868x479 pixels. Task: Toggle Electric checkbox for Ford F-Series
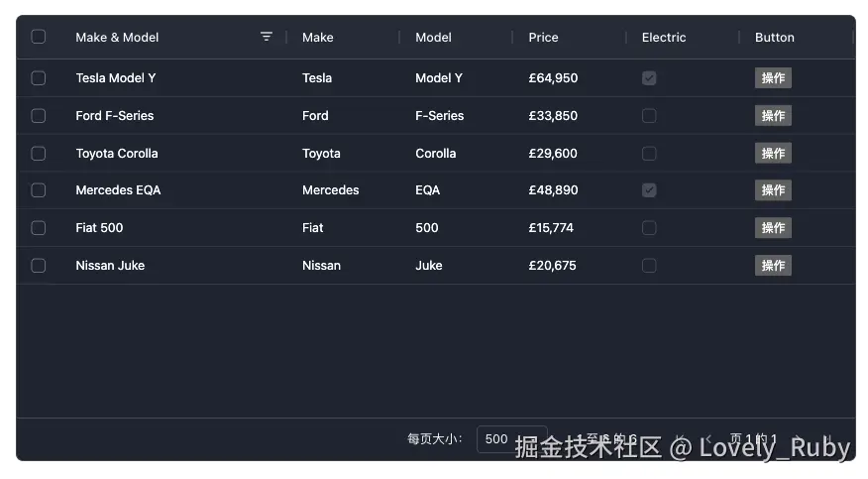pos(649,116)
